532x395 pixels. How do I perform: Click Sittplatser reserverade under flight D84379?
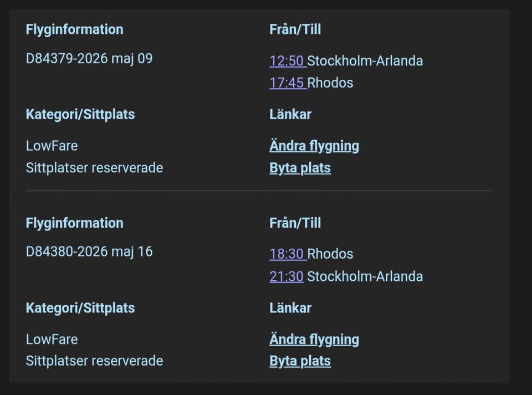coord(94,167)
